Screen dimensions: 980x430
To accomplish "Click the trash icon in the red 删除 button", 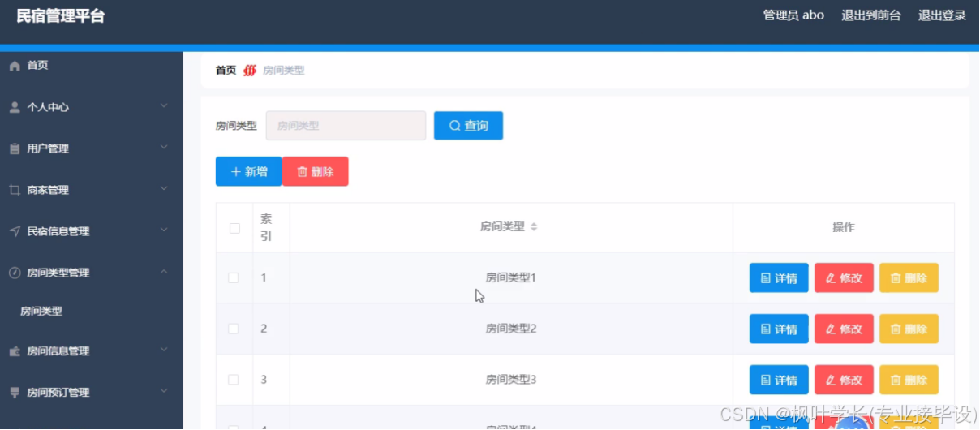I will click(x=303, y=172).
